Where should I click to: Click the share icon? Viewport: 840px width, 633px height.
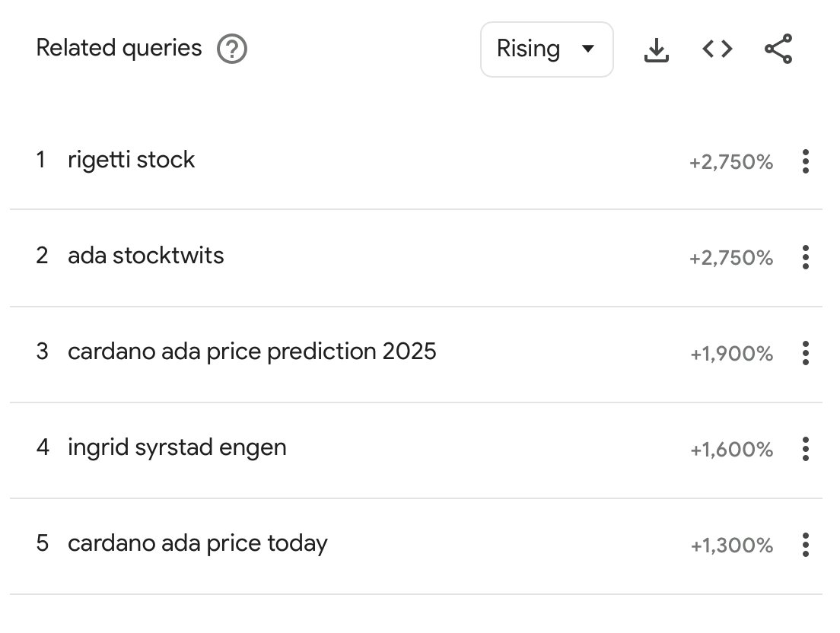[x=778, y=49]
